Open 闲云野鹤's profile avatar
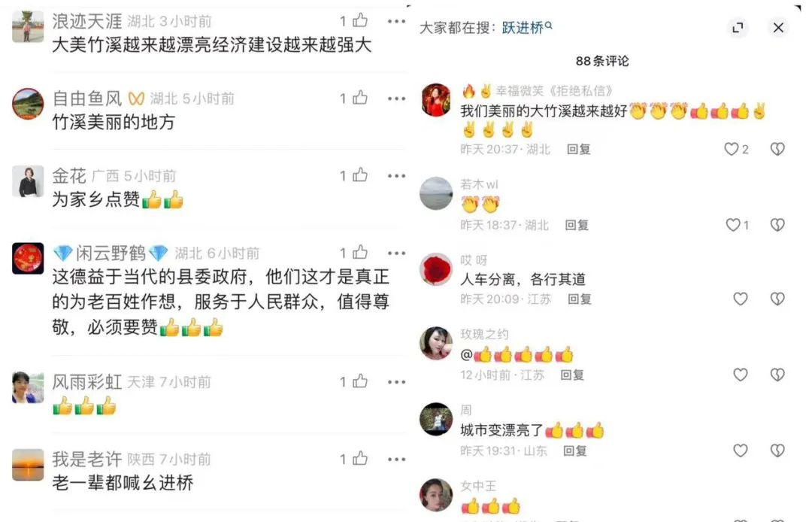 28,258
